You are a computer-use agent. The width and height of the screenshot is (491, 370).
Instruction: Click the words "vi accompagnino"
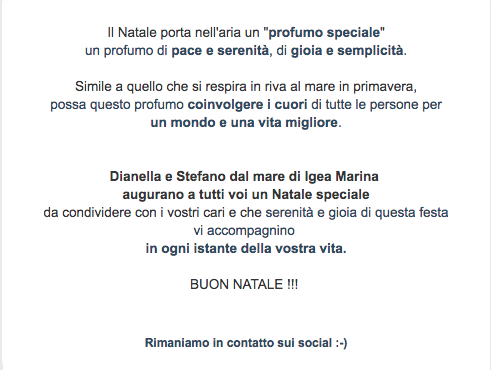point(244,231)
